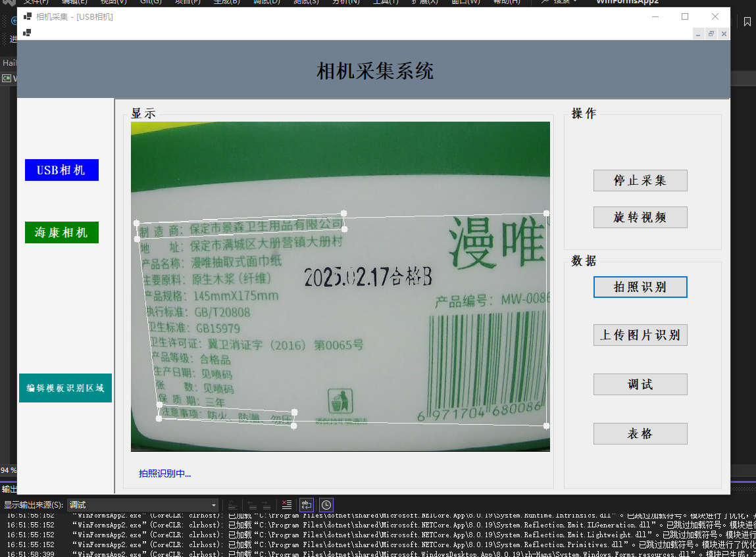Click the 相机采集 window title icon

(28, 17)
